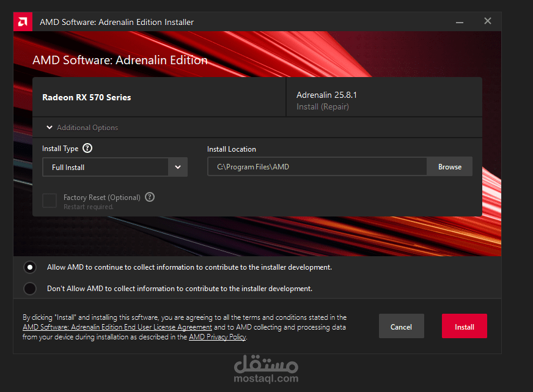Open the AMD Privacy Policy link
Screen dimensions: 533x392
coord(217,337)
